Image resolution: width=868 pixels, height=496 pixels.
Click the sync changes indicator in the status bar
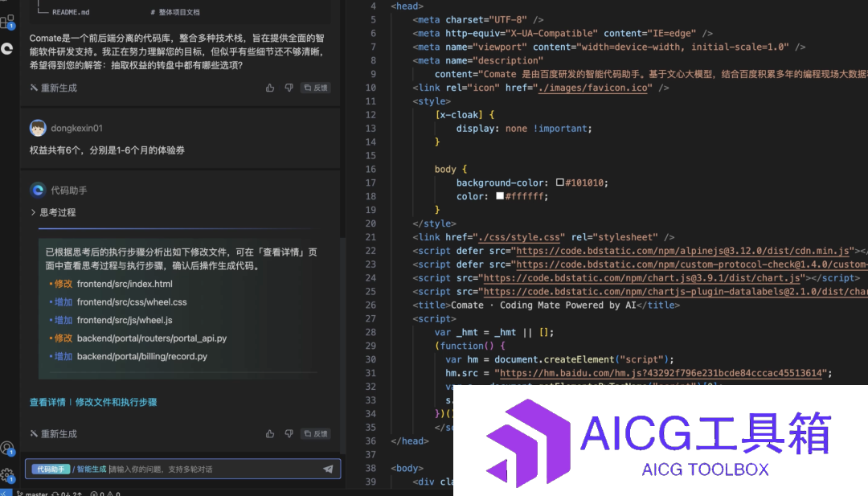pyautogui.click(x=67, y=494)
